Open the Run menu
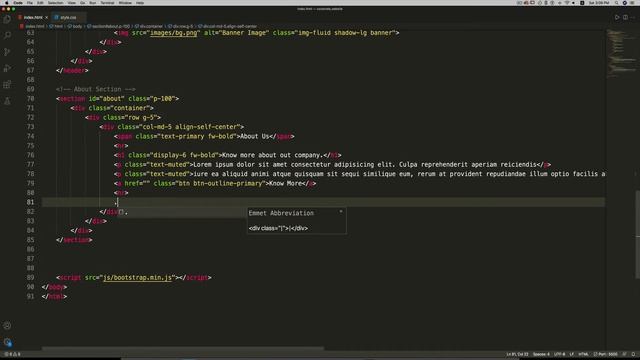 (93, 3)
